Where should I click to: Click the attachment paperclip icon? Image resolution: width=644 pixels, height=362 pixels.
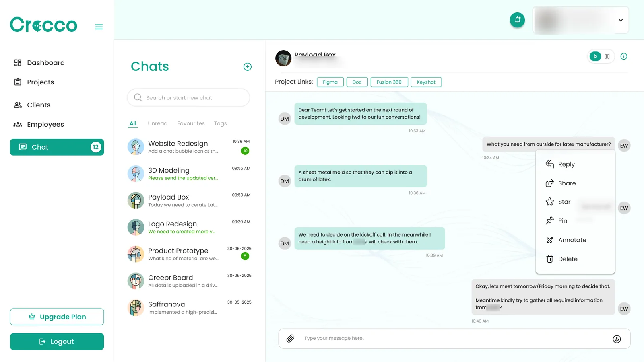(290, 339)
